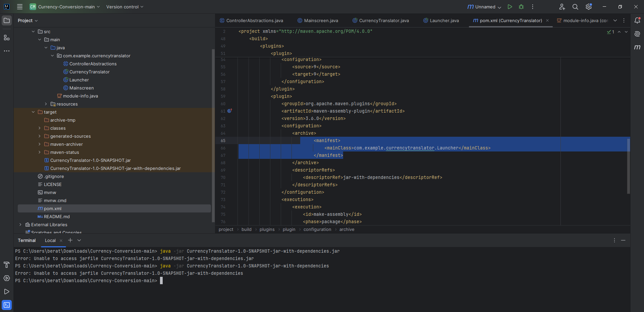This screenshot has height=312, width=644.
Task: Click the 'plugins' breadcrumb item
Action: [267, 230]
